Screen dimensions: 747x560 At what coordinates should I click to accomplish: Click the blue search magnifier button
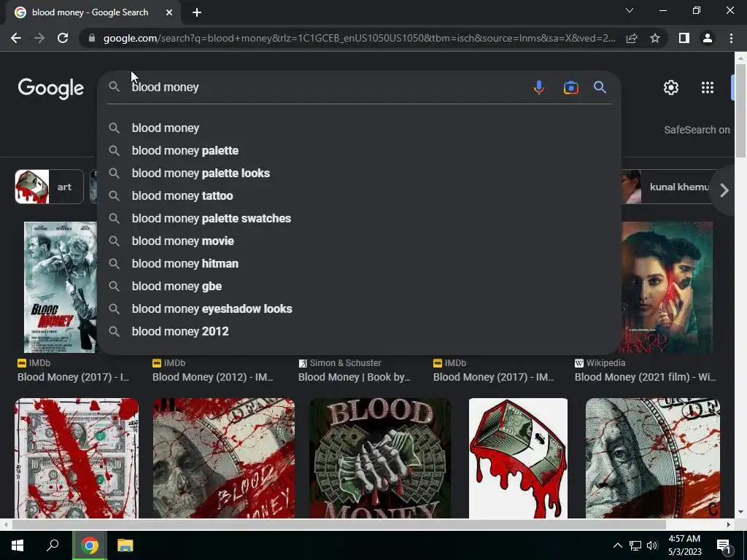pos(600,87)
